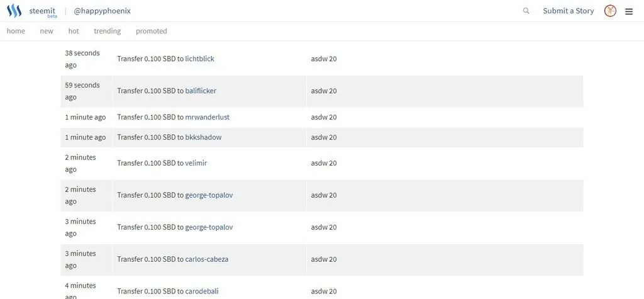The height and width of the screenshot is (299, 644).
Task: Open lichtblick user link
Action: [199, 59]
